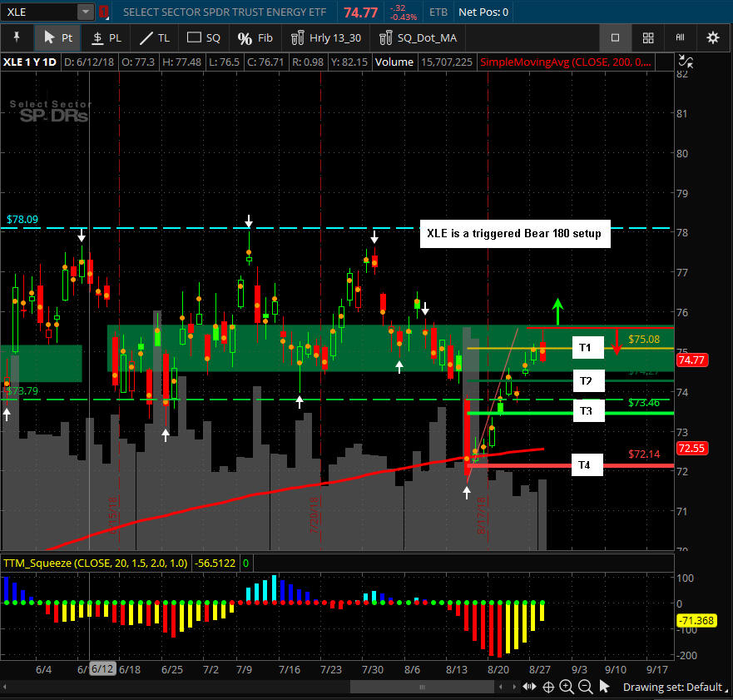This screenshot has width=733, height=700.
Task: Click the scroll left arrow beside scrollbar
Action: click(x=501, y=687)
